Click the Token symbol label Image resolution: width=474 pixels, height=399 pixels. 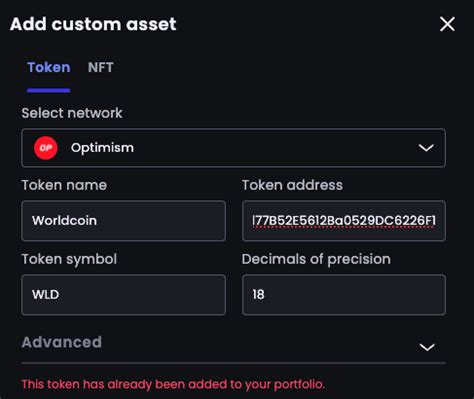pos(69,259)
